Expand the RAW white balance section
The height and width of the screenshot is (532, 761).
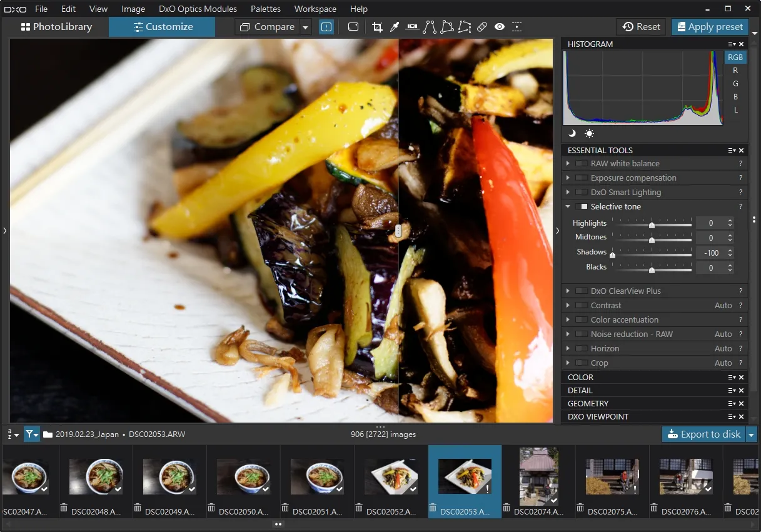(x=568, y=163)
